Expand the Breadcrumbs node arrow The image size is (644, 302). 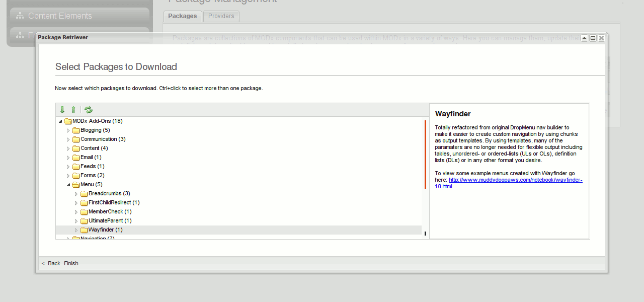(76, 194)
